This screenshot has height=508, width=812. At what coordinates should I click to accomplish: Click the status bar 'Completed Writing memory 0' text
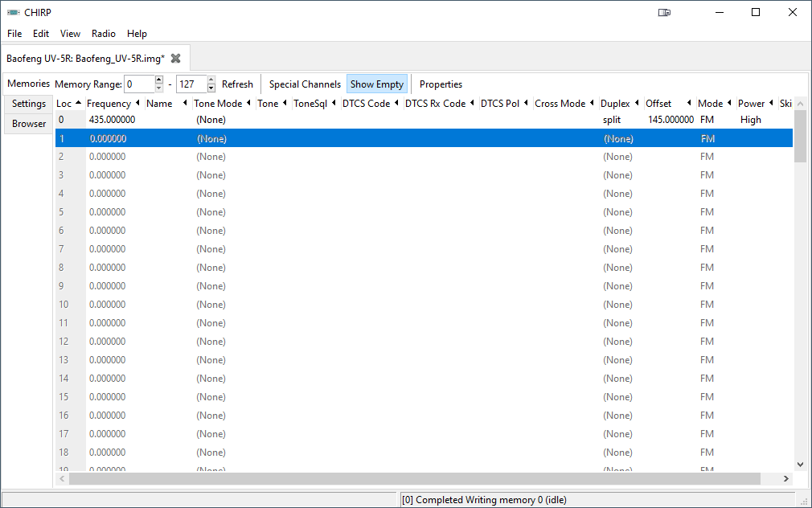pos(484,500)
